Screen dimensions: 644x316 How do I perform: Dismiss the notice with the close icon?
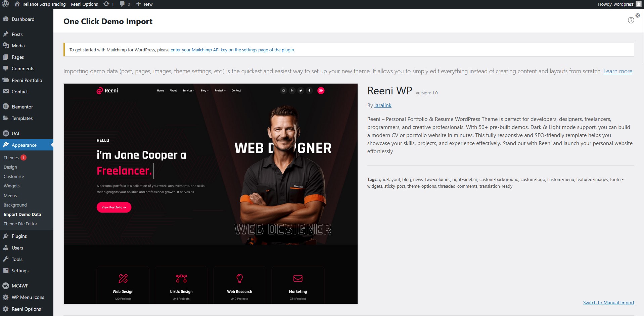click(638, 15)
